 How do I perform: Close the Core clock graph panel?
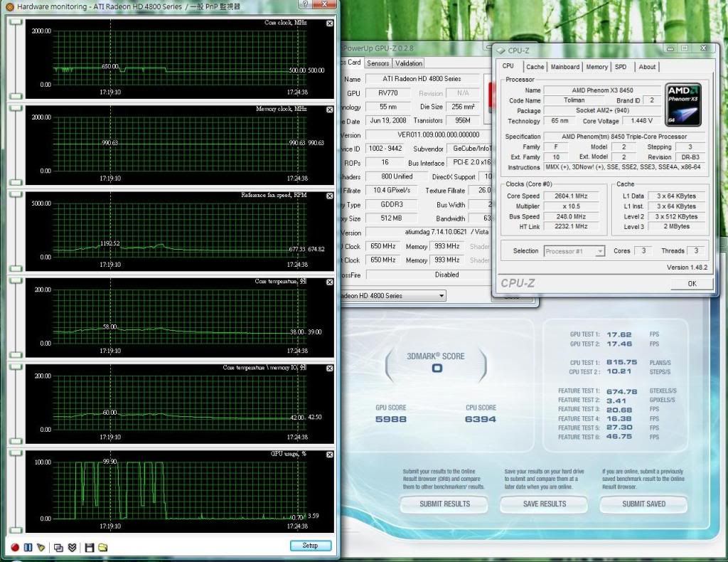click(330, 23)
